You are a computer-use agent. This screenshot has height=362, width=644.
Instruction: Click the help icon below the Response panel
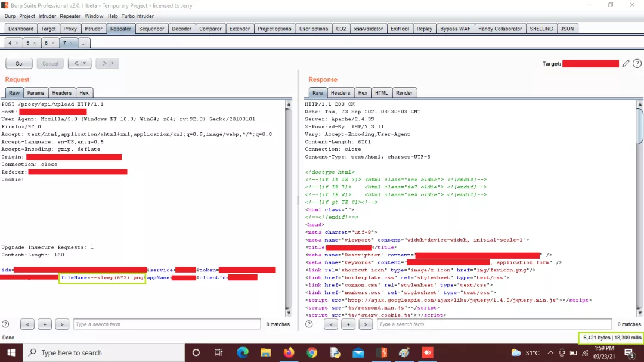(308, 324)
